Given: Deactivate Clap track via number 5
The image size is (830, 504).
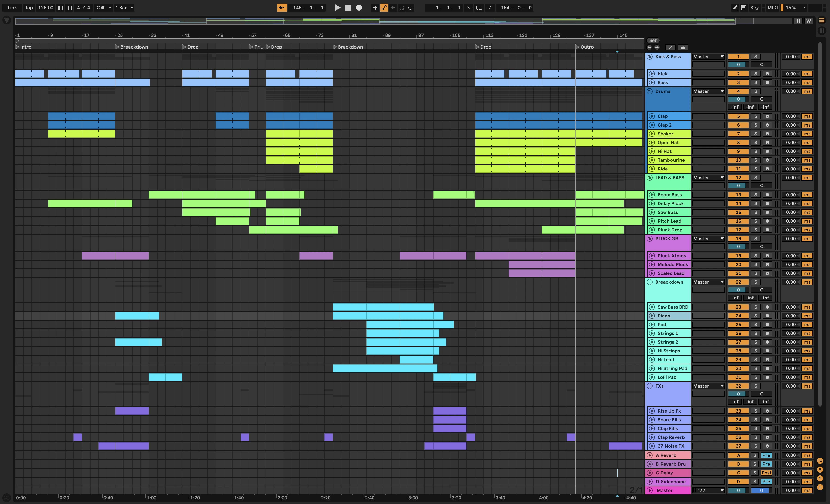Looking at the screenshot, I should coord(738,116).
